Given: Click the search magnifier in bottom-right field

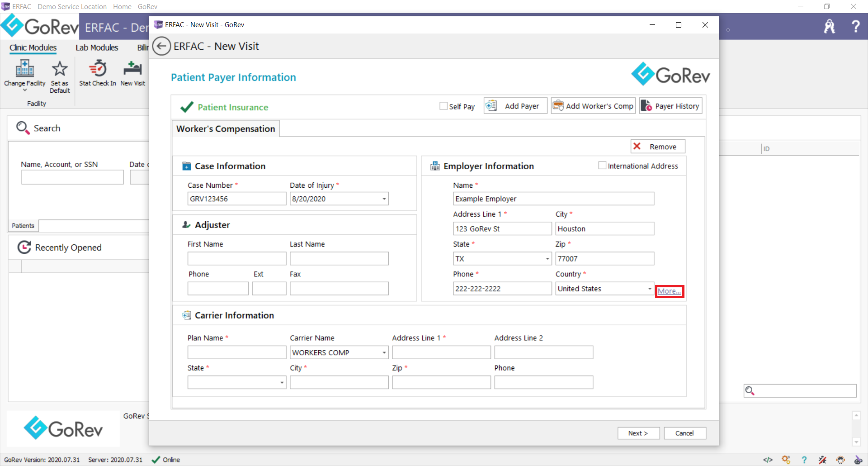Looking at the screenshot, I should (x=750, y=390).
